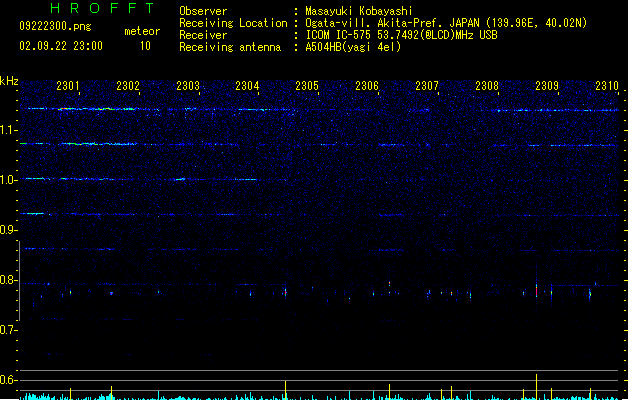629x400 pixels.
Task: Click the ICOM IC-575 receiver value
Action: (402, 35)
